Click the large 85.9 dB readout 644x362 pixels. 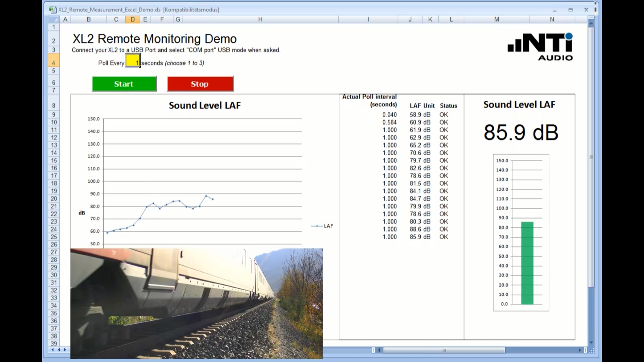click(x=521, y=132)
